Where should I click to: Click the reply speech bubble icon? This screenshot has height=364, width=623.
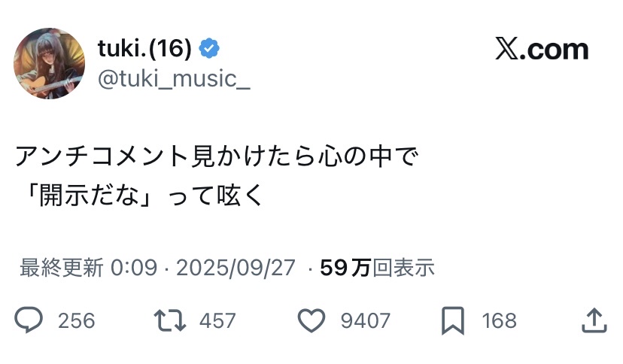[x=29, y=320]
